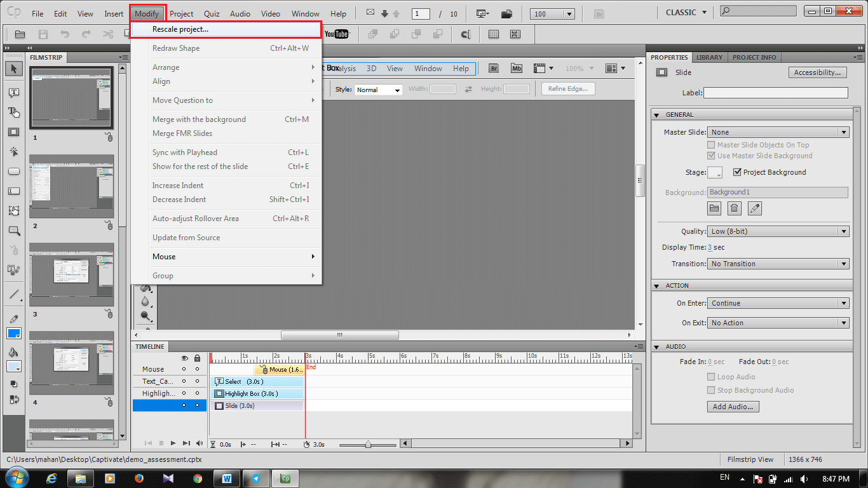Click the publish folder icon in top bar
This screenshot has height=488, width=868.
pos(506,13)
